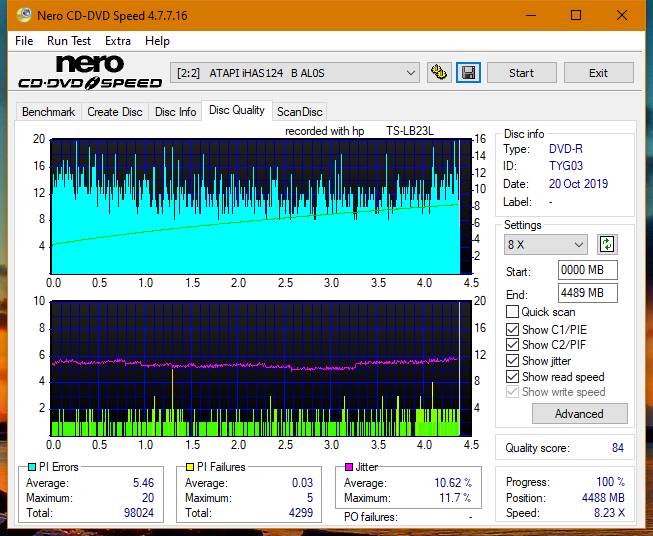The image size is (653, 536).
Task: Open the Extra menu
Action: (x=118, y=41)
